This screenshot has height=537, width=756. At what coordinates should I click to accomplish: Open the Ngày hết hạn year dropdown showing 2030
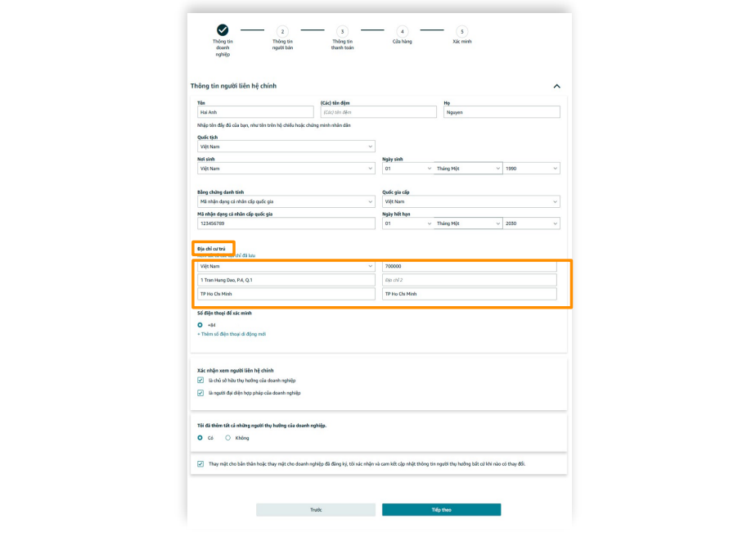coord(531,223)
